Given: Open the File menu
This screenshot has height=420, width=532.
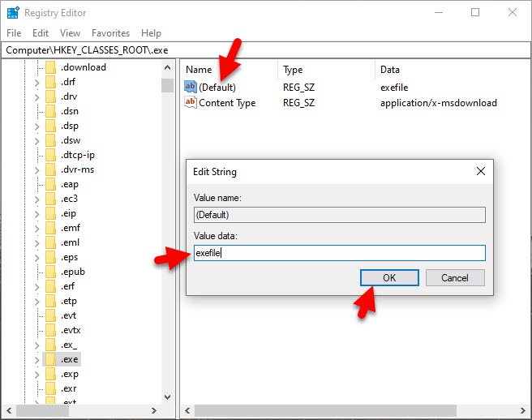Looking at the screenshot, I should (14, 33).
